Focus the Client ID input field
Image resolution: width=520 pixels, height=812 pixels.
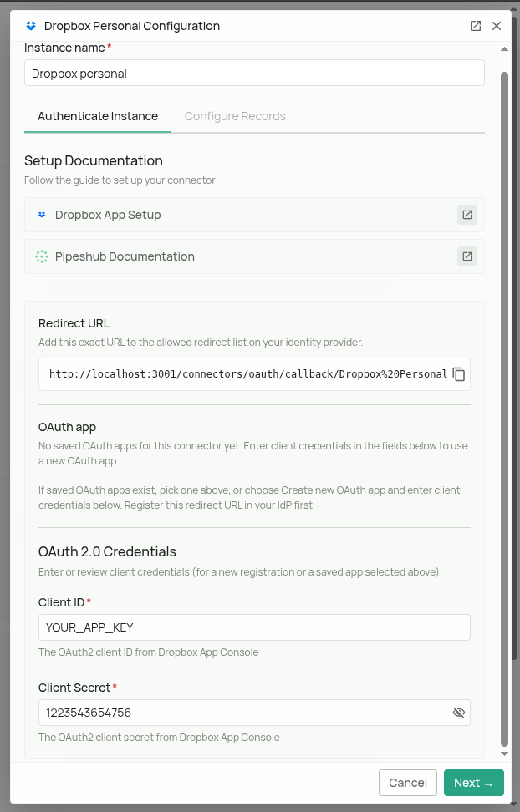pyautogui.click(x=254, y=627)
